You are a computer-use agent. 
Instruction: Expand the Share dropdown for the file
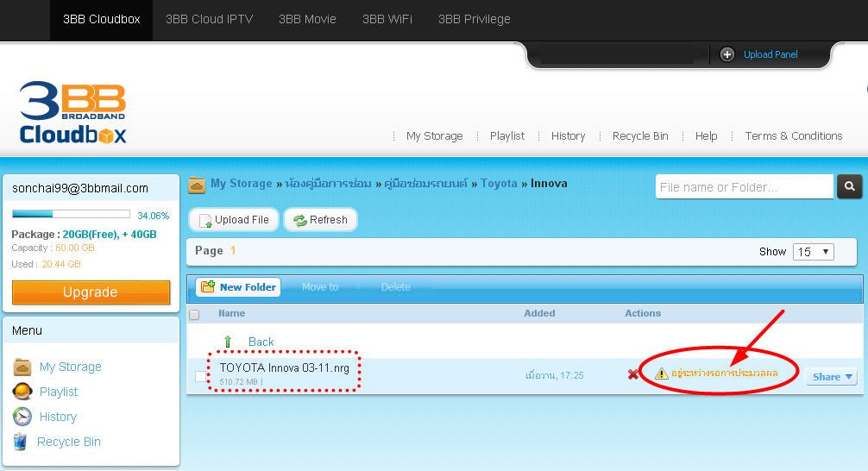pos(832,377)
